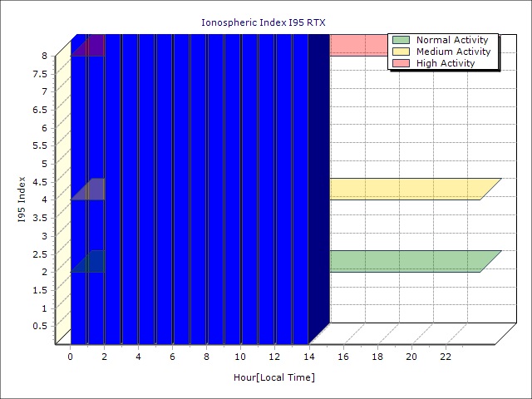Click x-axis hour label "20"
This screenshot has height=399, width=532.
(411, 357)
